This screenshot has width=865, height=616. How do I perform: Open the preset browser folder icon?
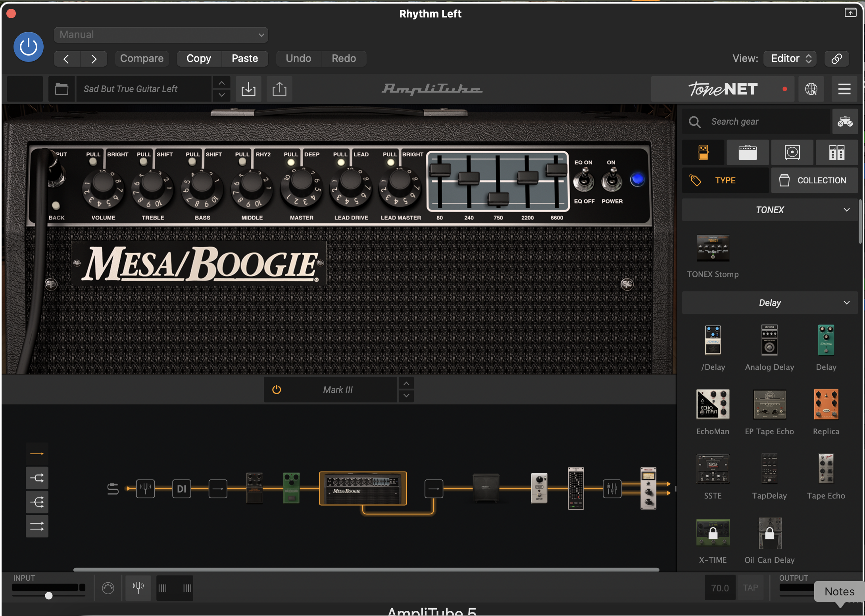(62, 89)
